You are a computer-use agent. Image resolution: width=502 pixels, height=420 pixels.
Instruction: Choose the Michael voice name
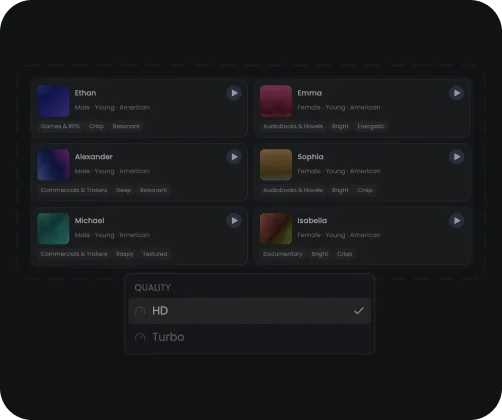point(89,221)
